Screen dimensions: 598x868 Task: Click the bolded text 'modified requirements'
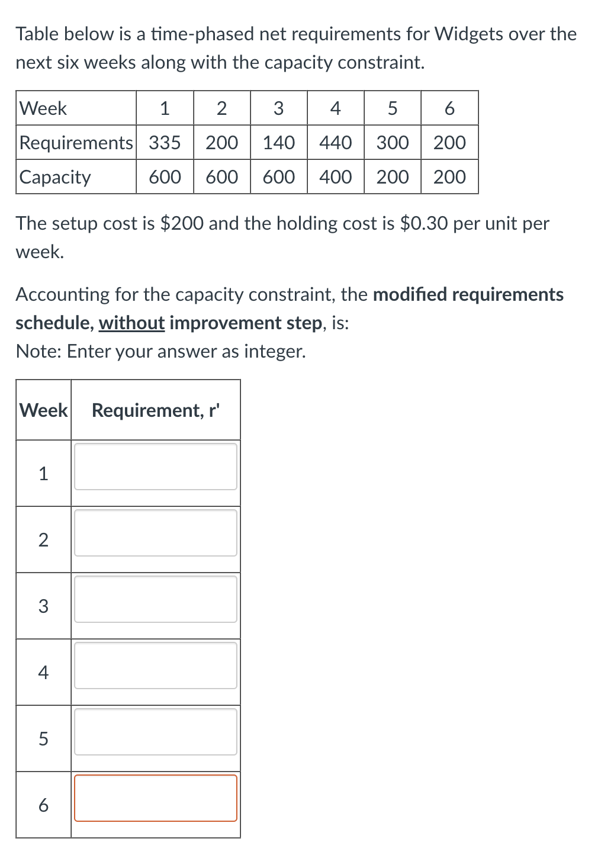click(468, 294)
